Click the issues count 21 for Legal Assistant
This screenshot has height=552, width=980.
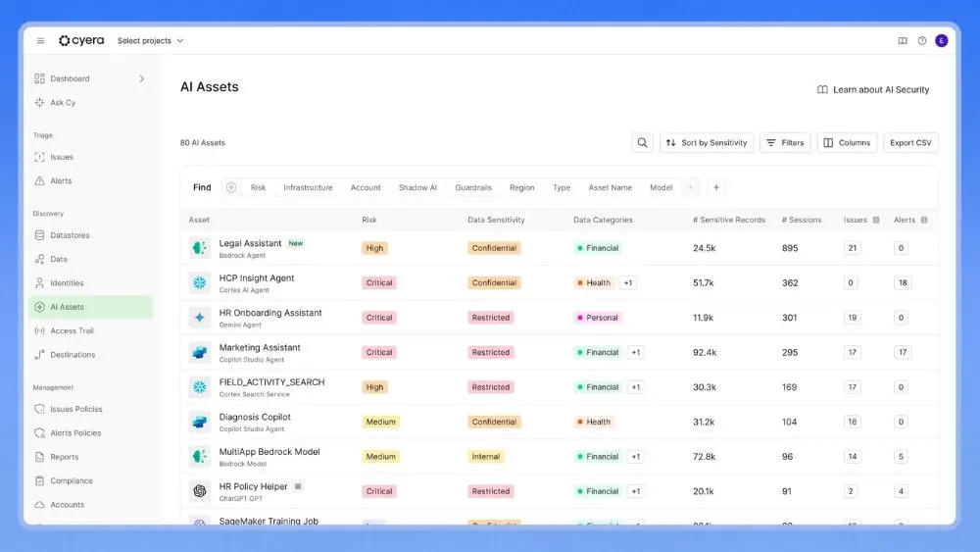click(852, 248)
